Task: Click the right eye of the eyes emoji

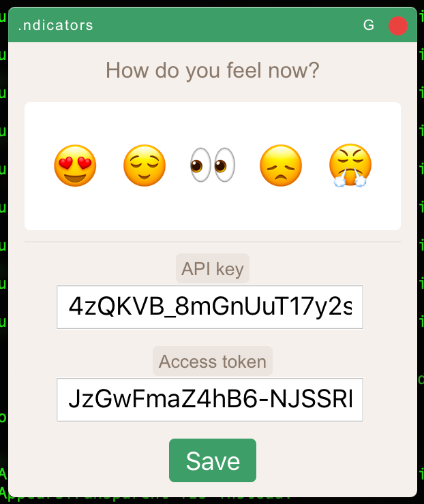Action: (x=224, y=165)
